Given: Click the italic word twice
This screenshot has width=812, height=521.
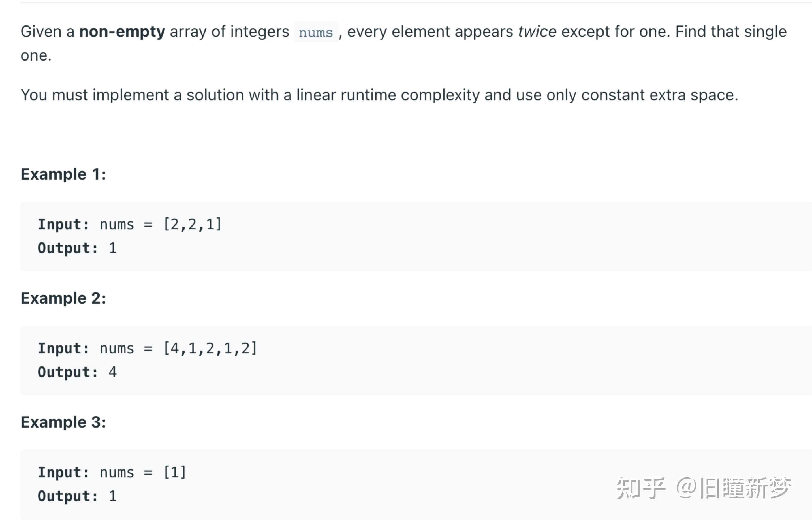Looking at the screenshot, I should pos(537,31).
